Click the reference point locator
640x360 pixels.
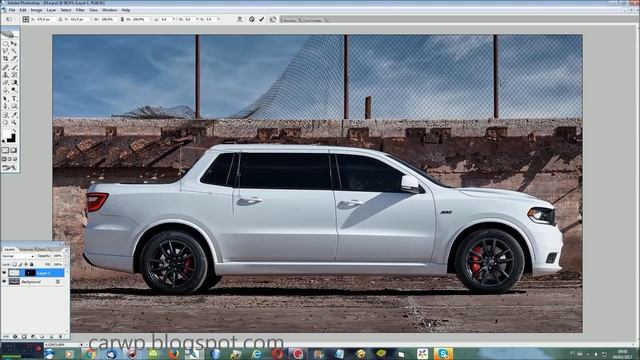point(25,19)
